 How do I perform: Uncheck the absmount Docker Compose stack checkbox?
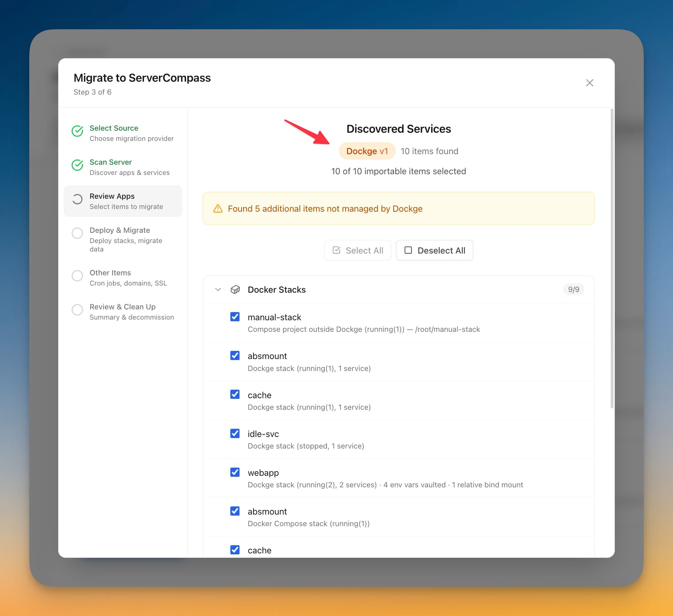tap(235, 511)
